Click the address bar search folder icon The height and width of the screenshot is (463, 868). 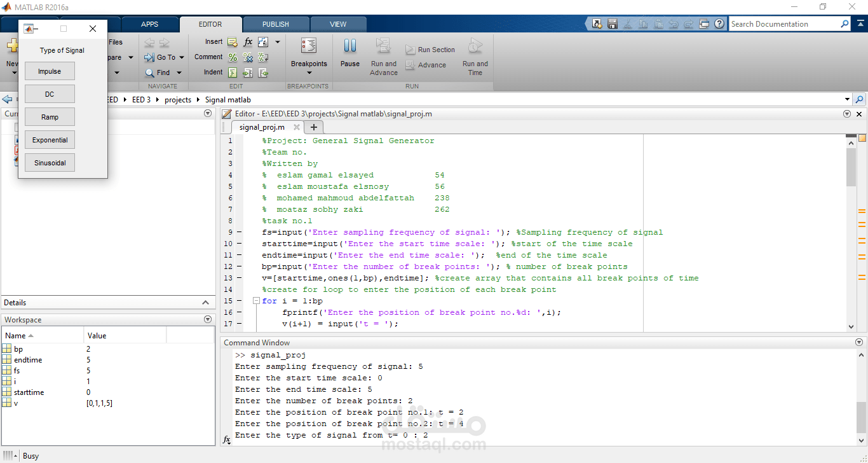[x=859, y=100]
